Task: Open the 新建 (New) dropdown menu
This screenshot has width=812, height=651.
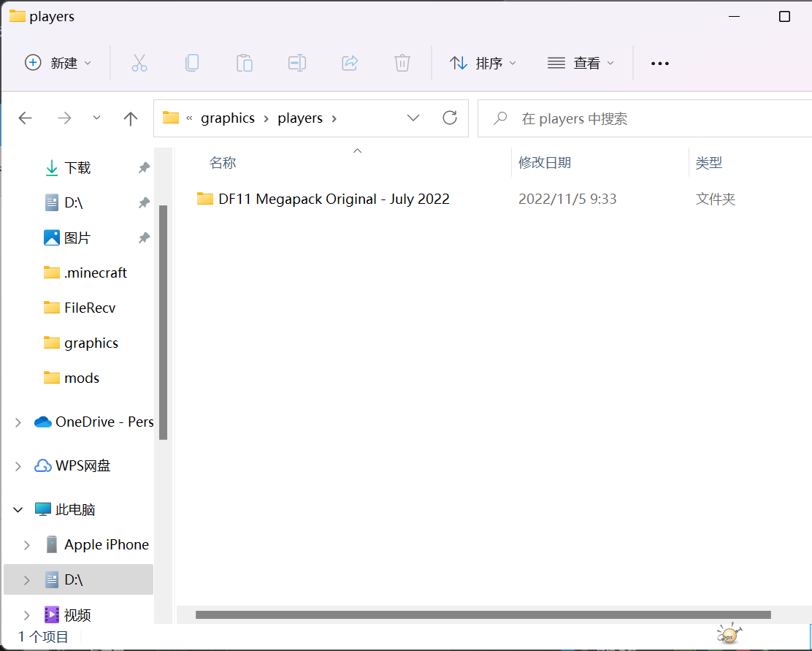Action: click(58, 63)
